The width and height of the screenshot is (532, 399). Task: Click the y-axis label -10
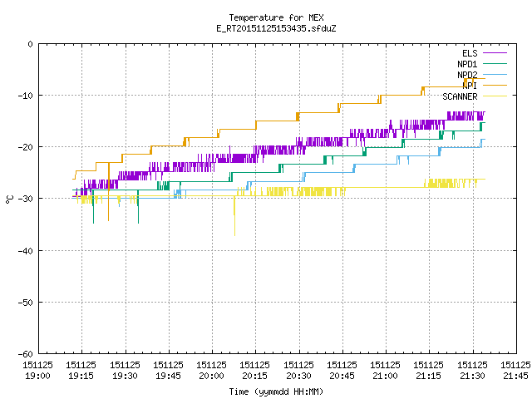pos(26,96)
